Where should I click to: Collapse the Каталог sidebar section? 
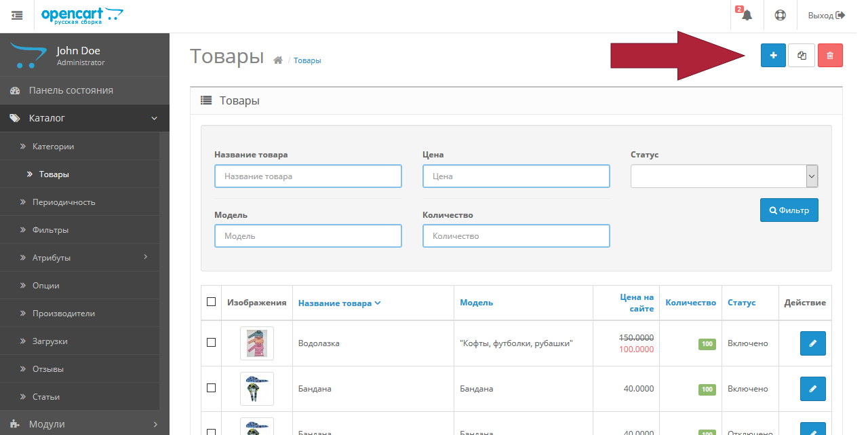[85, 118]
